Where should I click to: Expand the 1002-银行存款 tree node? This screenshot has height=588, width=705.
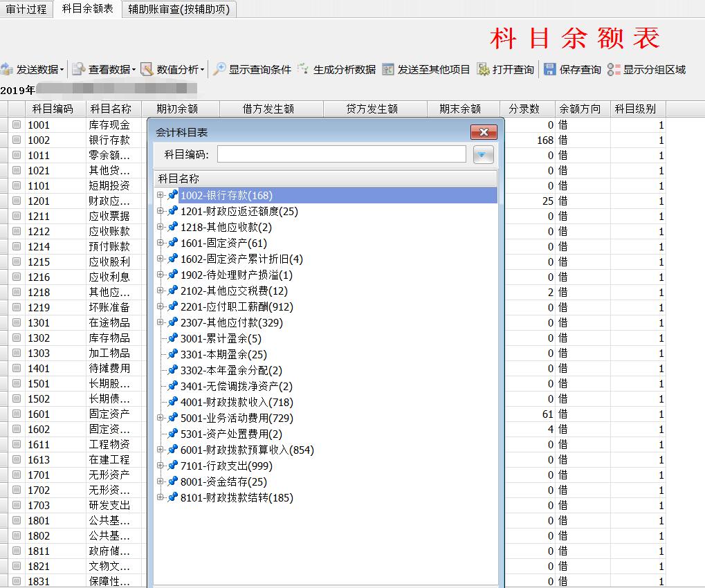point(161,195)
